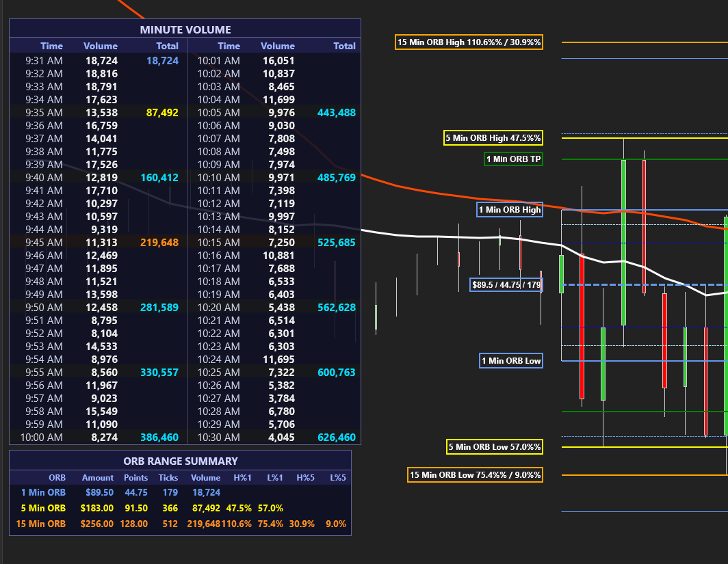Click the 9:45 AM time cell
This screenshot has height=564, width=728.
point(44,243)
